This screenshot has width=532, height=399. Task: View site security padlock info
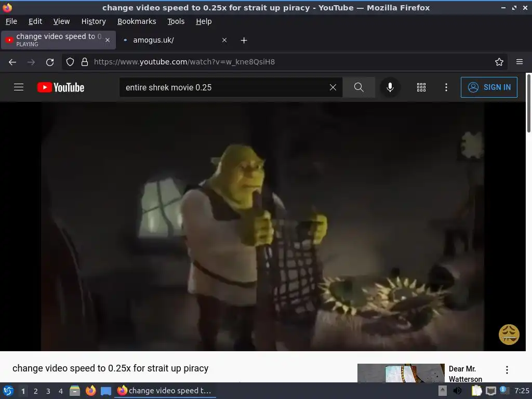point(85,62)
